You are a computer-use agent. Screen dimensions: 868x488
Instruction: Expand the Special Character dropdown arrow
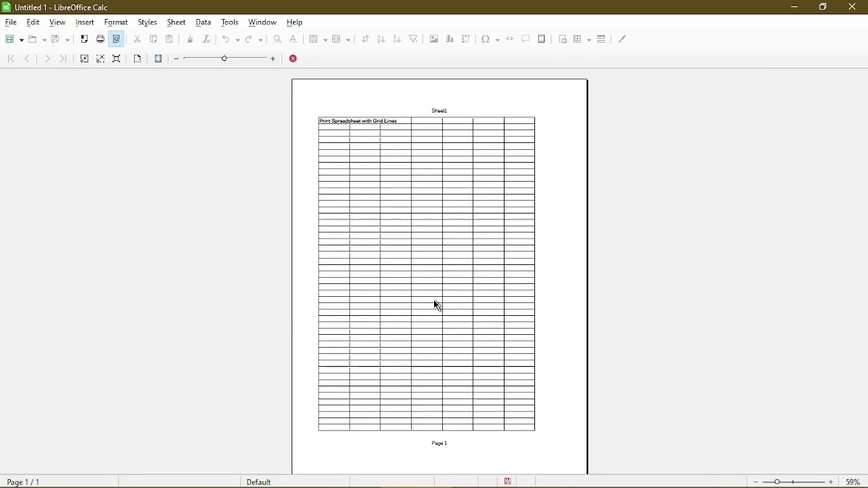pos(498,40)
